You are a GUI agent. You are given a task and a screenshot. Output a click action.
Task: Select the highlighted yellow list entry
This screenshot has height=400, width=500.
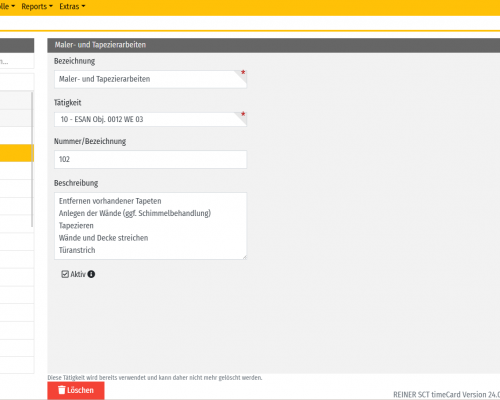pyautogui.click(x=17, y=153)
